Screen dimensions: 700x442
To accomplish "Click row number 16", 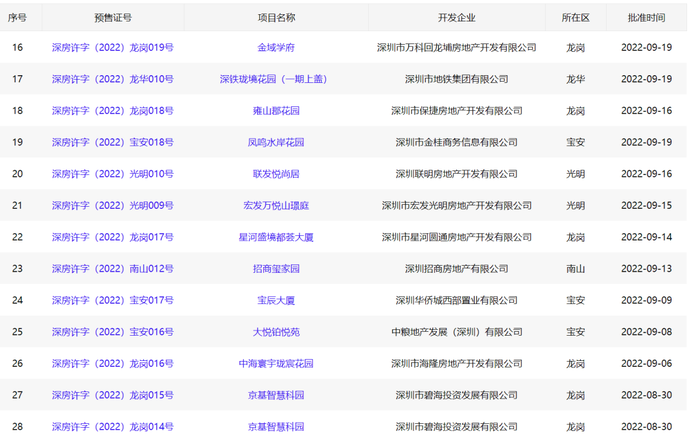I will coord(17,47).
